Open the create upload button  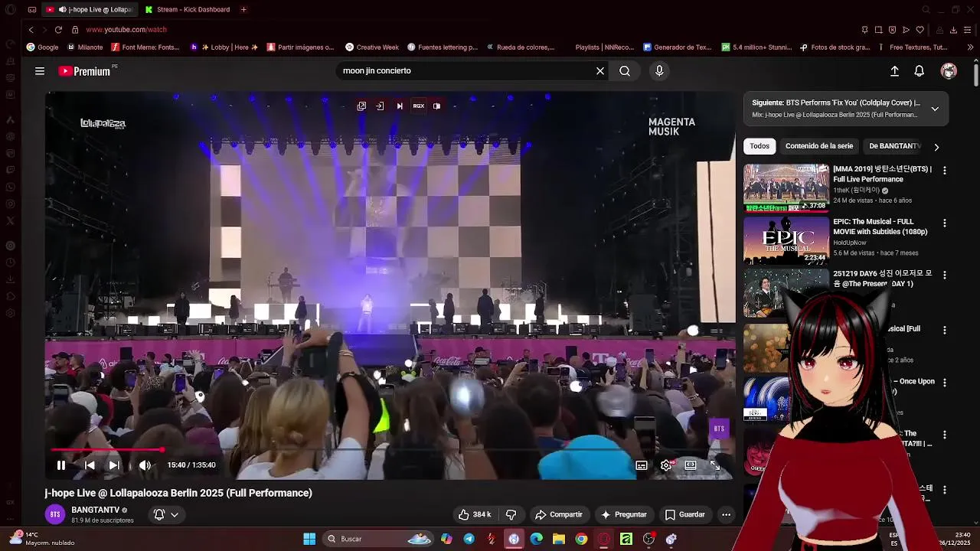[894, 71]
